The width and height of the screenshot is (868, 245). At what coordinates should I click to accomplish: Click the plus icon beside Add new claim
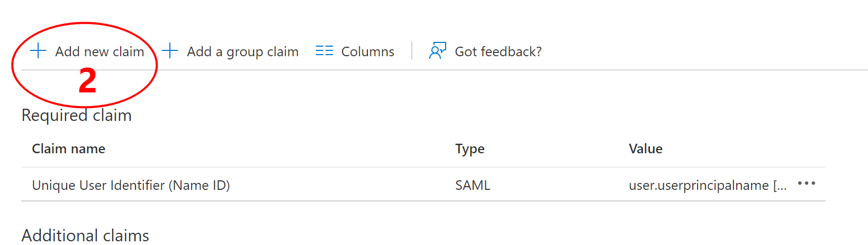pyautogui.click(x=38, y=51)
